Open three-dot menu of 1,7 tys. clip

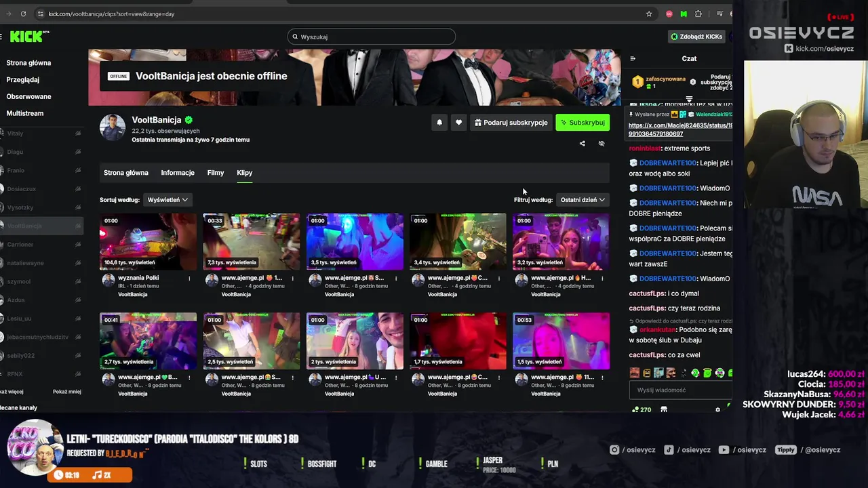[x=498, y=378]
